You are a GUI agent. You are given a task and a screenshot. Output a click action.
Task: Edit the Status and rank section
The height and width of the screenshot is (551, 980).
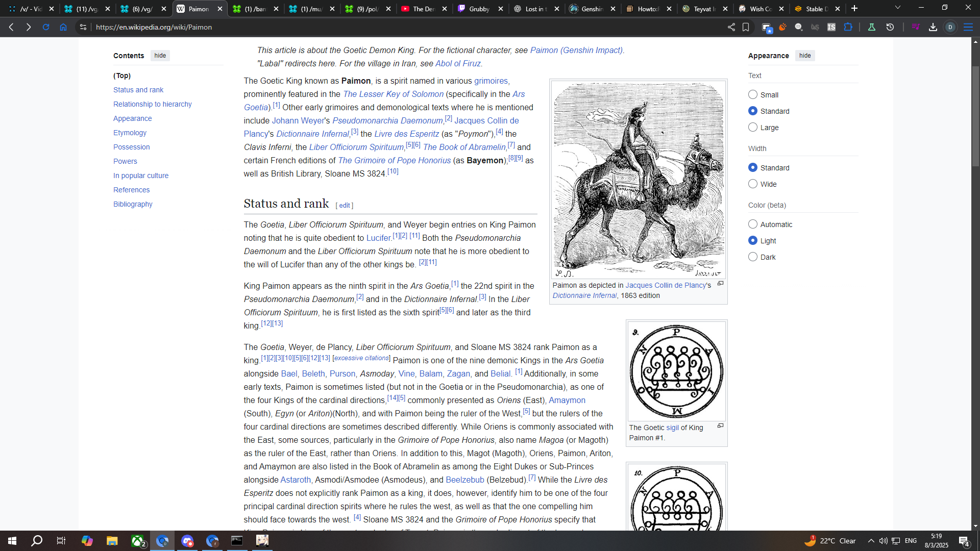click(345, 206)
